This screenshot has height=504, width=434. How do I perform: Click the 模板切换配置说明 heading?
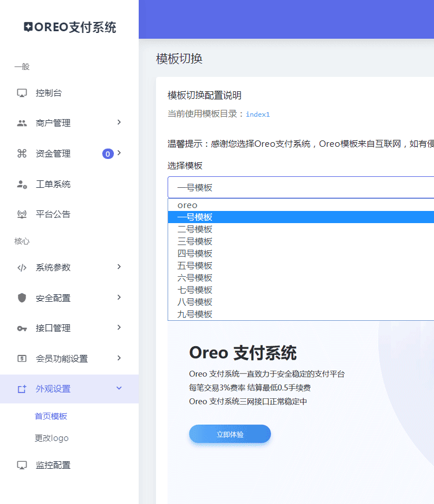point(205,95)
